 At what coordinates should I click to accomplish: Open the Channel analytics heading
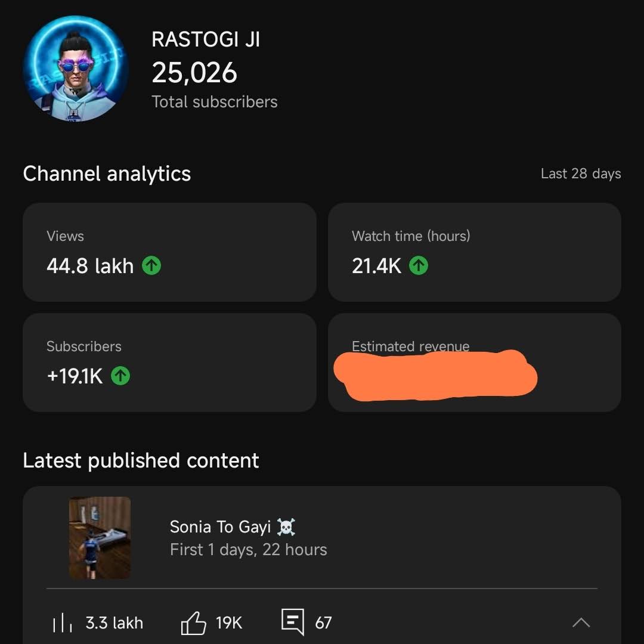(107, 174)
